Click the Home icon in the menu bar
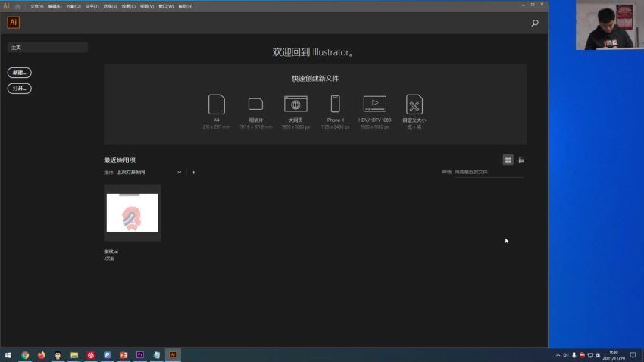The image size is (644, 362). click(x=17, y=6)
